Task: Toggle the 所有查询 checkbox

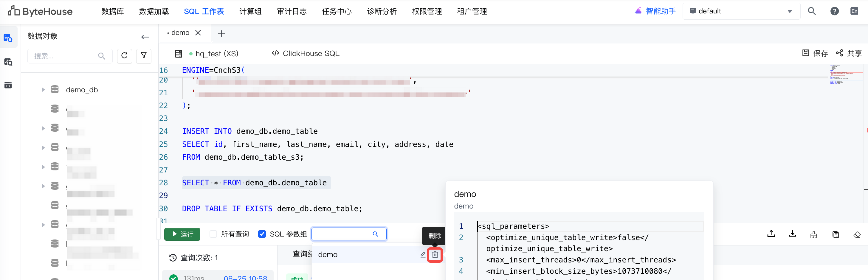Action: tap(213, 234)
